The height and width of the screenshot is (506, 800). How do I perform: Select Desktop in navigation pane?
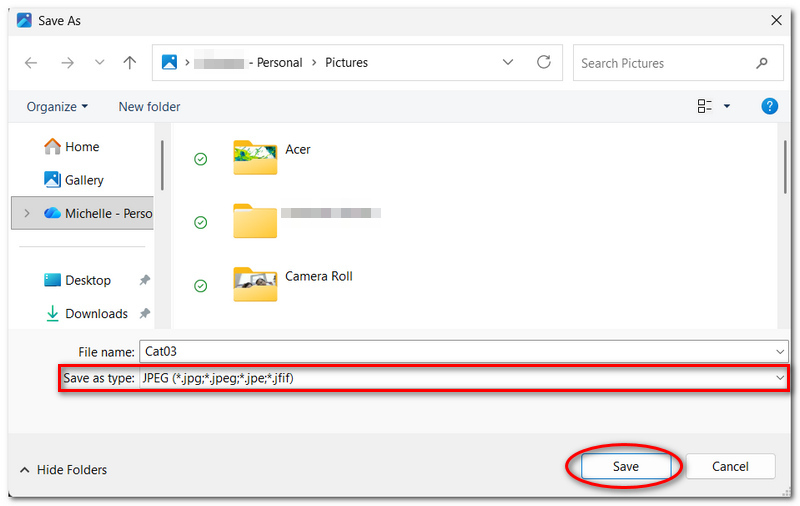(x=78, y=280)
